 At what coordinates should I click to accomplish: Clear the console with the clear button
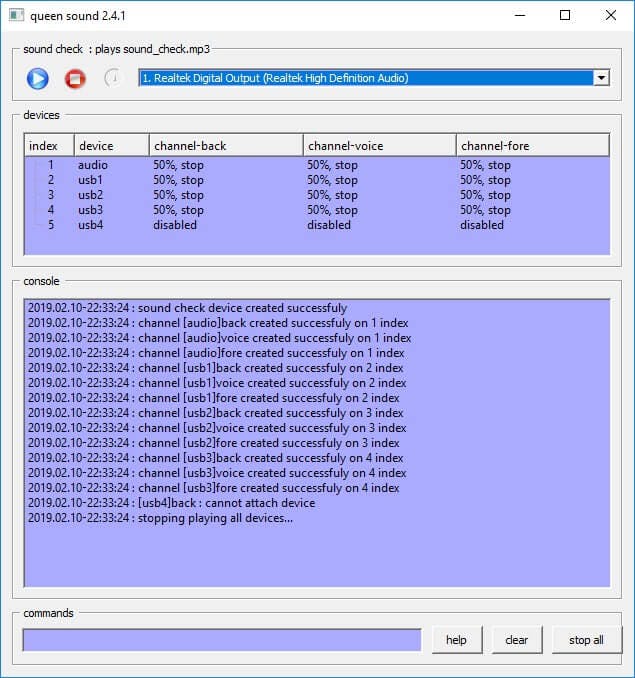[516, 640]
